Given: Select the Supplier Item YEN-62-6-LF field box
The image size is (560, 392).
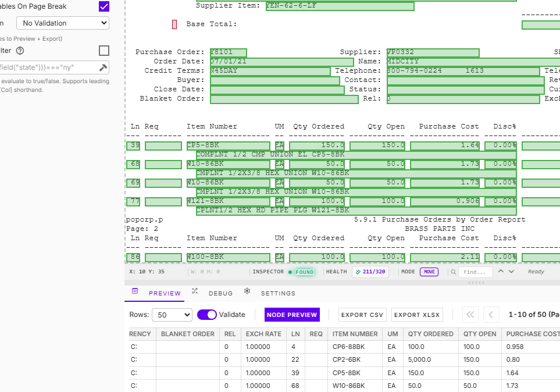Looking at the screenshot, I should (x=340, y=6).
